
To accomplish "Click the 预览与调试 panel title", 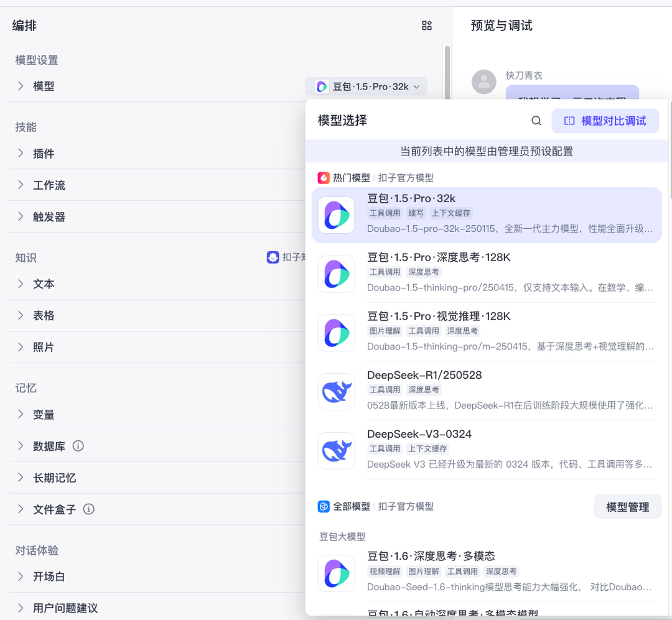I will (502, 25).
